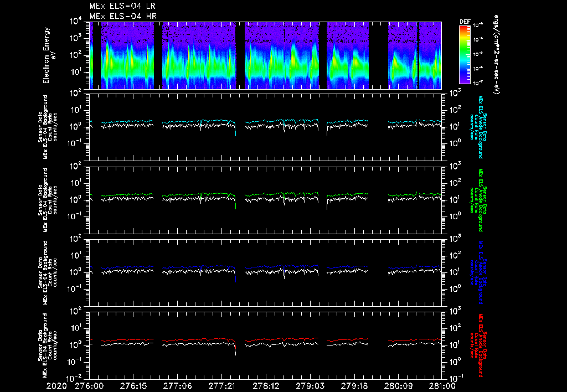This screenshot has height=392, width=567.
Task: Click the 10^4 tick label on the spectrogram axis
Action: coord(76,22)
